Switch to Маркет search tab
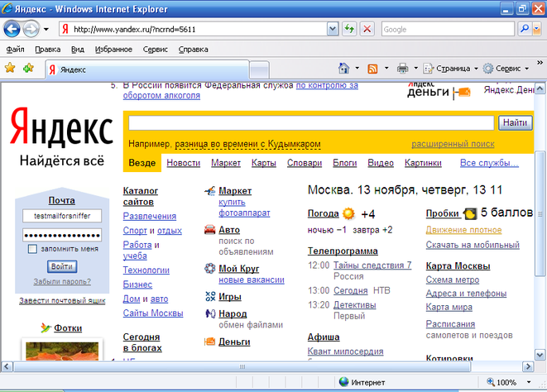The width and height of the screenshot is (547, 392). click(x=226, y=163)
